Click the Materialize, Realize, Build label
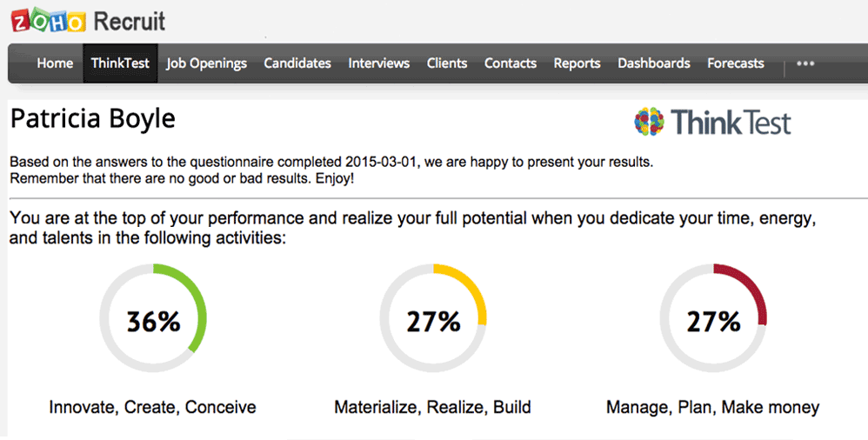 click(x=433, y=407)
